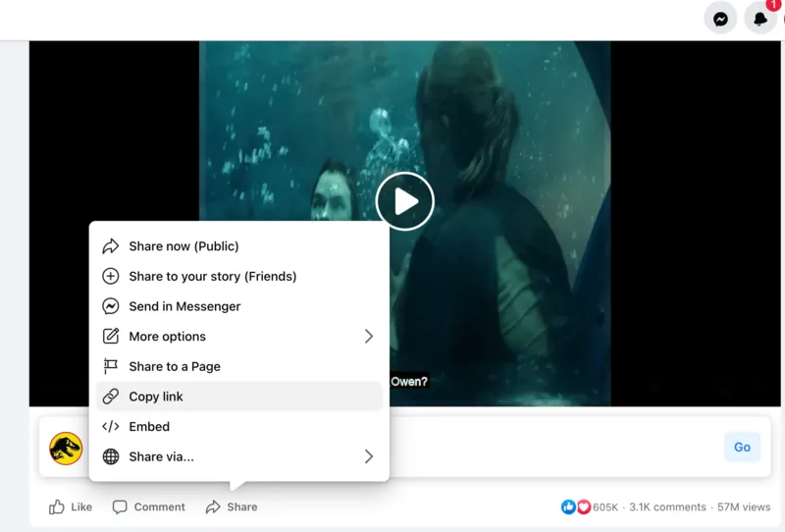The width and height of the screenshot is (785, 532).
Task: Like the post using thumbs-up button
Action: [71, 507]
